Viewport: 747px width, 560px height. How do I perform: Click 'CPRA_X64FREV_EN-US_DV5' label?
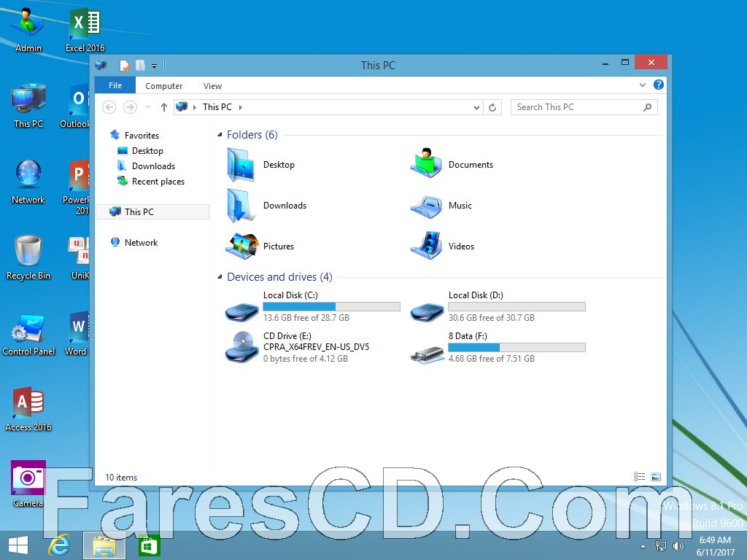(317, 347)
